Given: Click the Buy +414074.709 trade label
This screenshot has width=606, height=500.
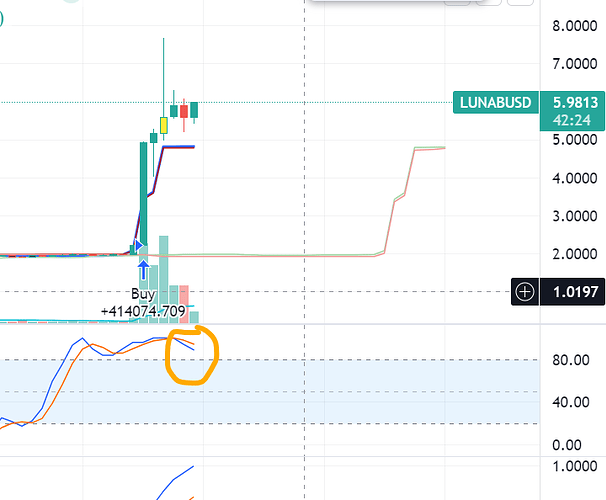Looking at the screenshot, I should point(143,302).
